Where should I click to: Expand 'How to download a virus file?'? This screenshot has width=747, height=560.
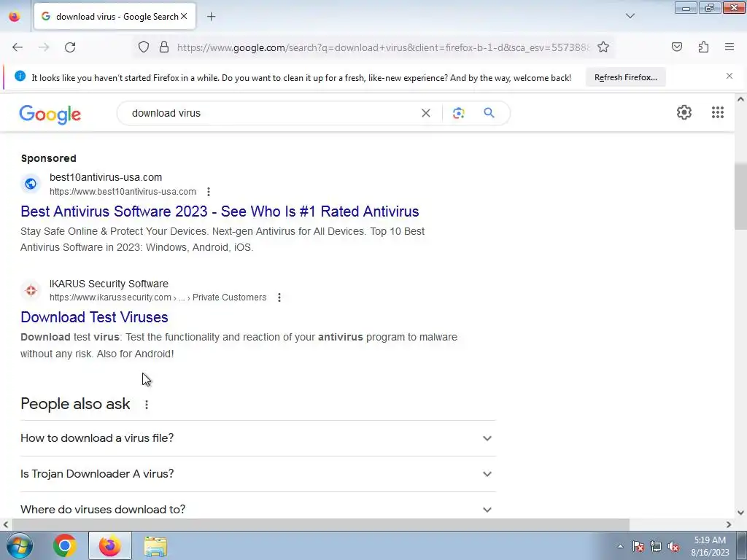pos(258,438)
